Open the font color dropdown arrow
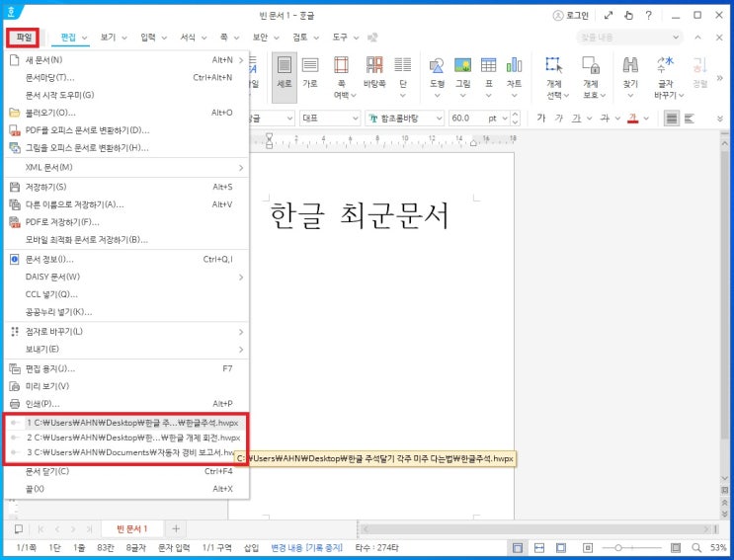This screenshot has height=560, width=734. pos(646,119)
